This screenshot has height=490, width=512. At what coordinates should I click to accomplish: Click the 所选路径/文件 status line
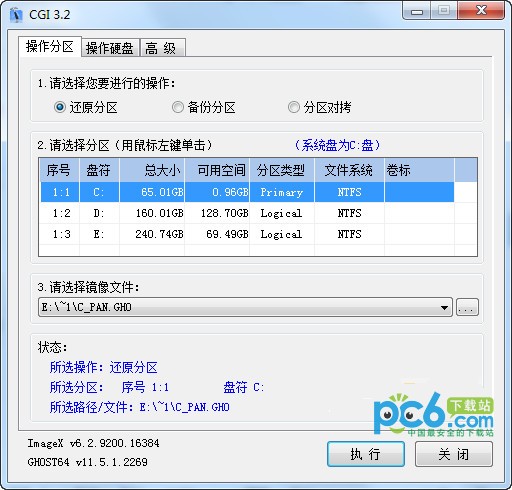tap(140, 407)
